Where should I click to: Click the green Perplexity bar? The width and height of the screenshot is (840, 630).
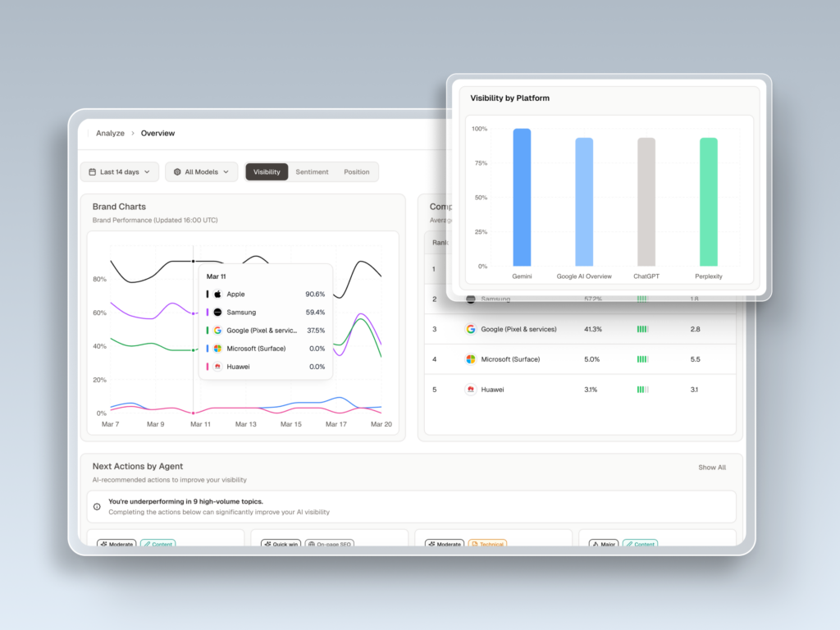pyautogui.click(x=708, y=202)
